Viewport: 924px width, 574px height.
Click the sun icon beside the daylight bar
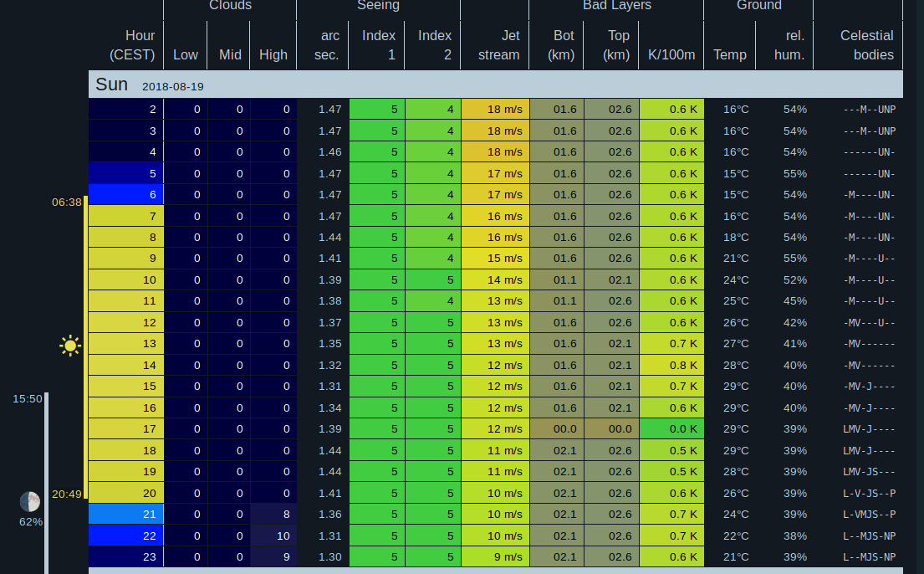(x=70, y=345)
